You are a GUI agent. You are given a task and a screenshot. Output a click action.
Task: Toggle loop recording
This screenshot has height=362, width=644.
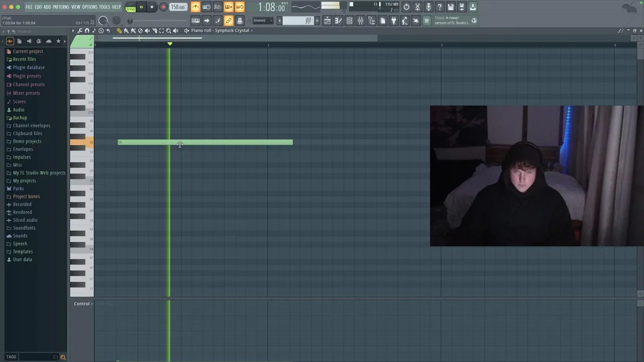coord(239,7)
